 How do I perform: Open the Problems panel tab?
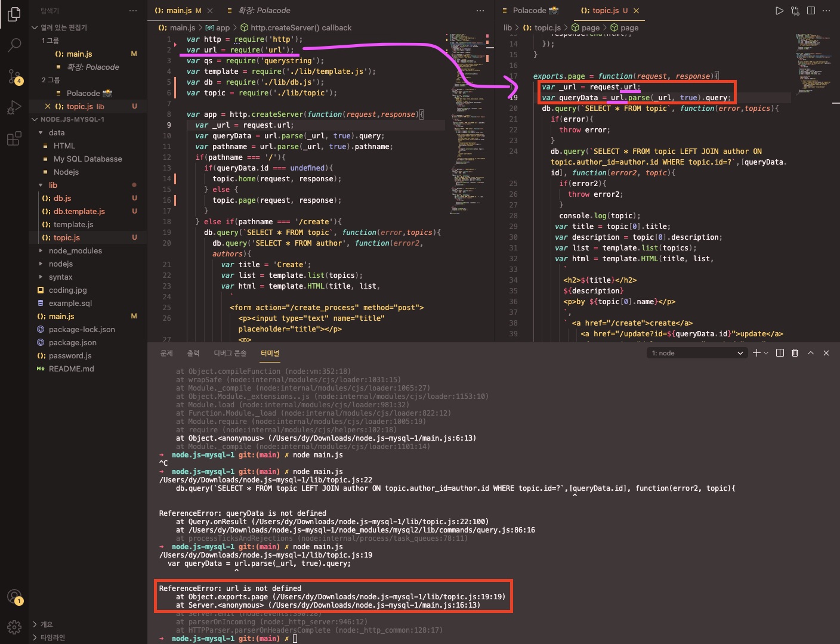166,353
